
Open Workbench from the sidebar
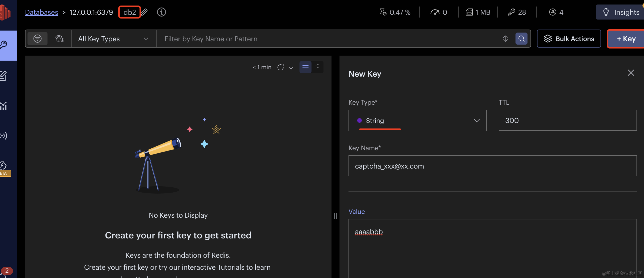pos(3,76)
